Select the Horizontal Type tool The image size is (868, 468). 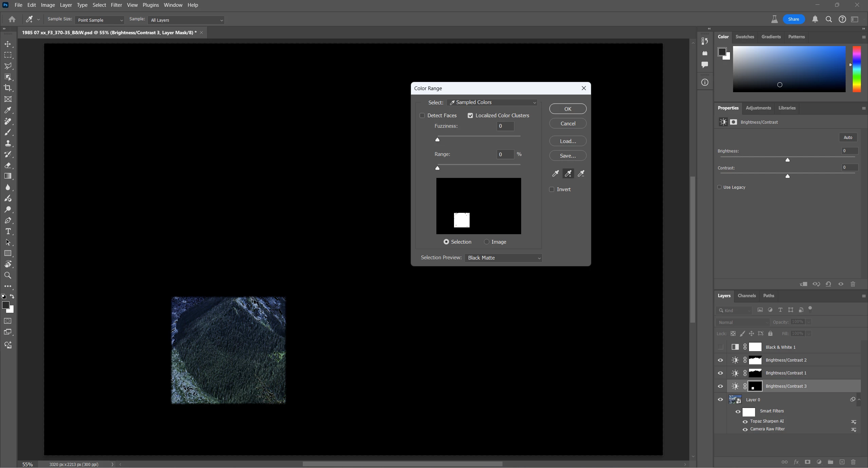(8, 231)
